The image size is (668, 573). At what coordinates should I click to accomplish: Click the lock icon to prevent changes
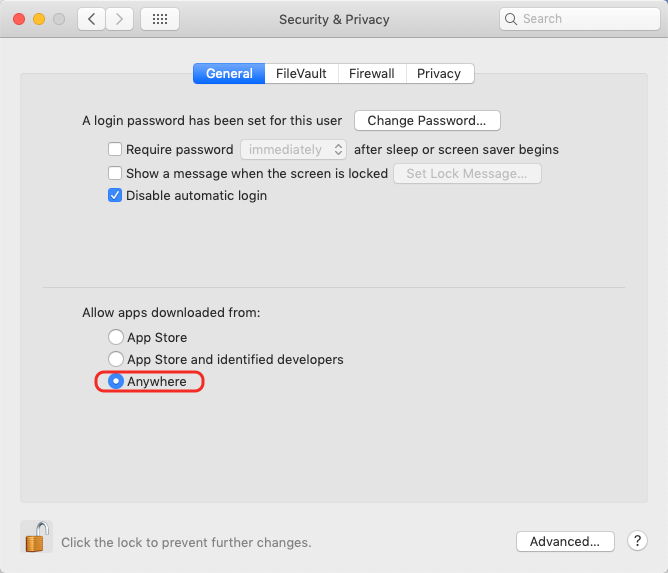pyautogui.click(x=36, y=537)
